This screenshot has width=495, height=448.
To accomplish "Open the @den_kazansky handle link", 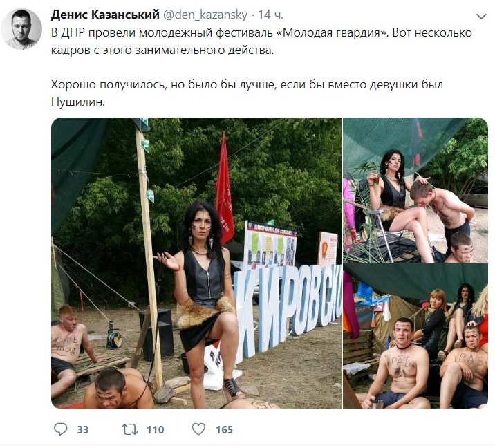I will click(x=205, y=15).
